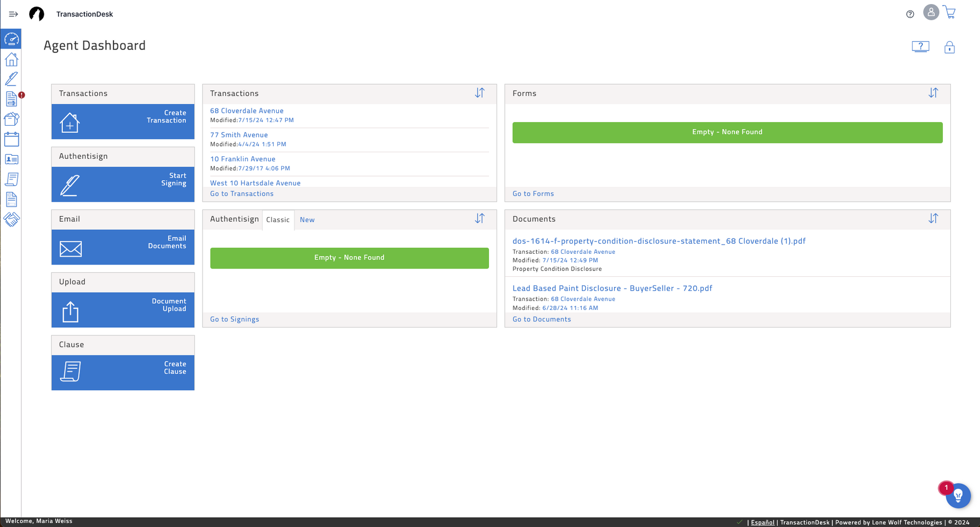This screenshot has height=527, width=980.
Task: Click 68 Cloverdale Avenue under Lead Based Paint document
Action: [x=583, y=299]
